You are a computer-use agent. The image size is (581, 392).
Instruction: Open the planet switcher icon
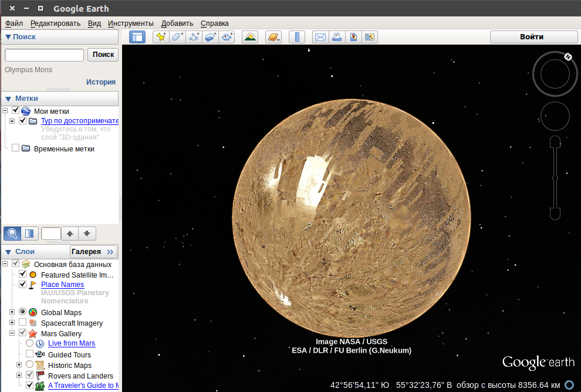273,37
